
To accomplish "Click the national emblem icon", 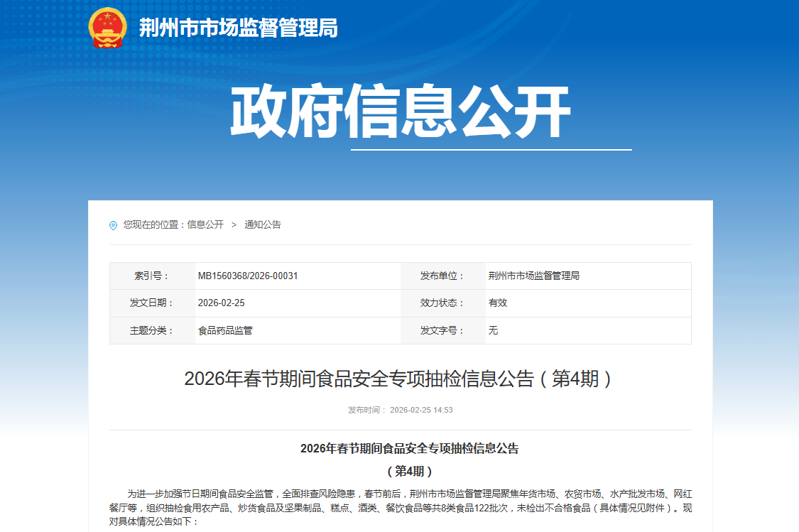I will [107, 28].
